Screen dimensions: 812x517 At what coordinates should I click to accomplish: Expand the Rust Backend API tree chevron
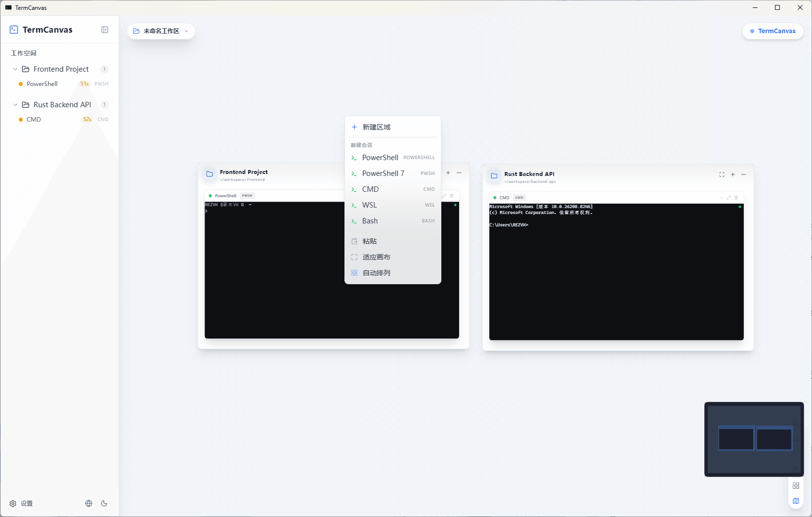pyautogui.click(x=14, y=105)
